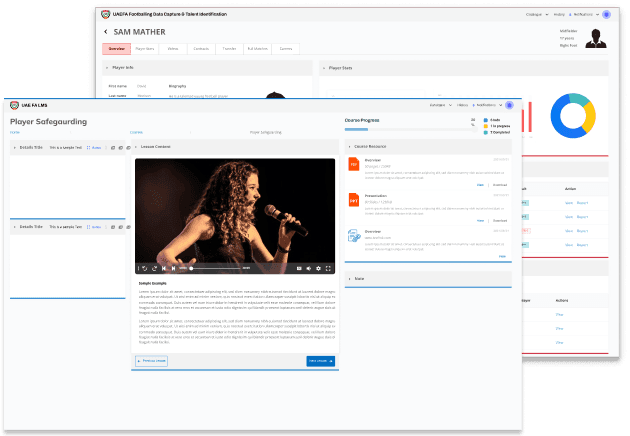Click the back arrow beside SAM MATHER

tap(104, 32)
